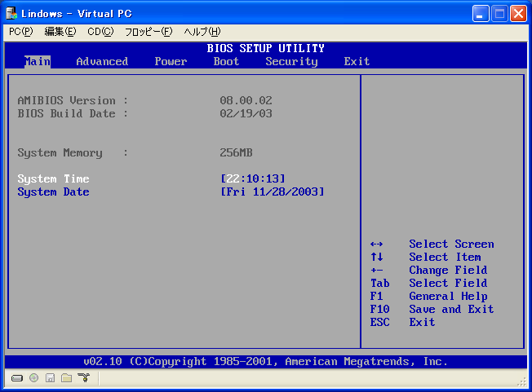The height and width of the screenshot is (392, 532).
Task: Click the floppy disk status icon
Action: point(50,378)
